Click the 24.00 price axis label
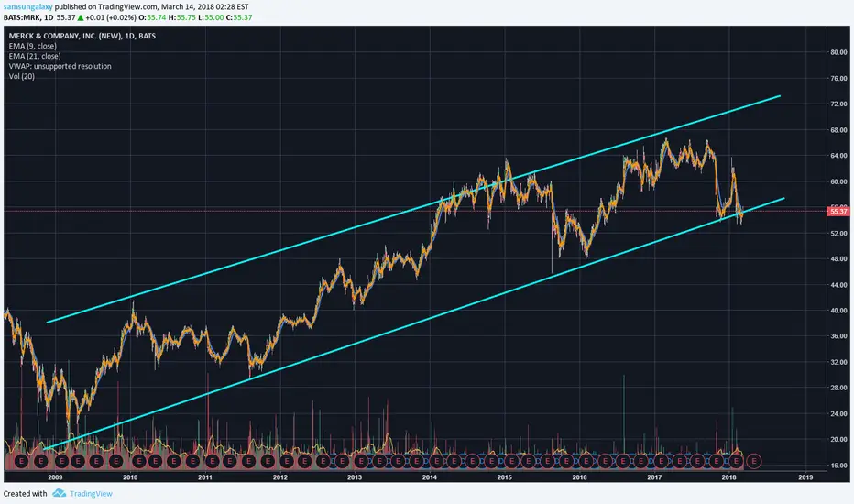 pos(838,413)
